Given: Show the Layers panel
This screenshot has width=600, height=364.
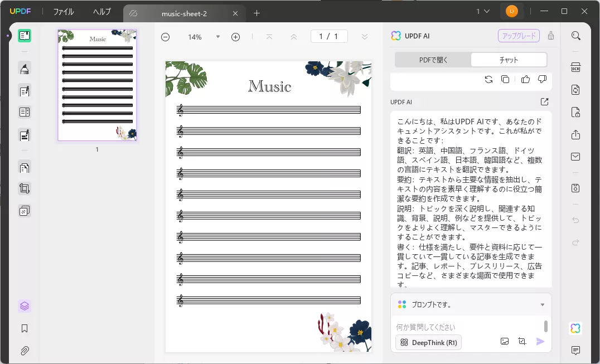Looking at the screenshot, I should coord(25,306).
